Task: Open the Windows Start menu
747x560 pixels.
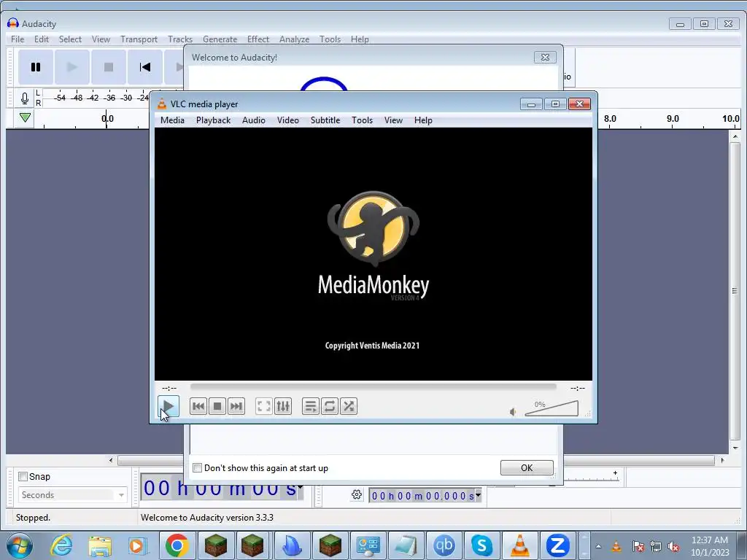Action: pyautogui.click(x=20, y=545)
